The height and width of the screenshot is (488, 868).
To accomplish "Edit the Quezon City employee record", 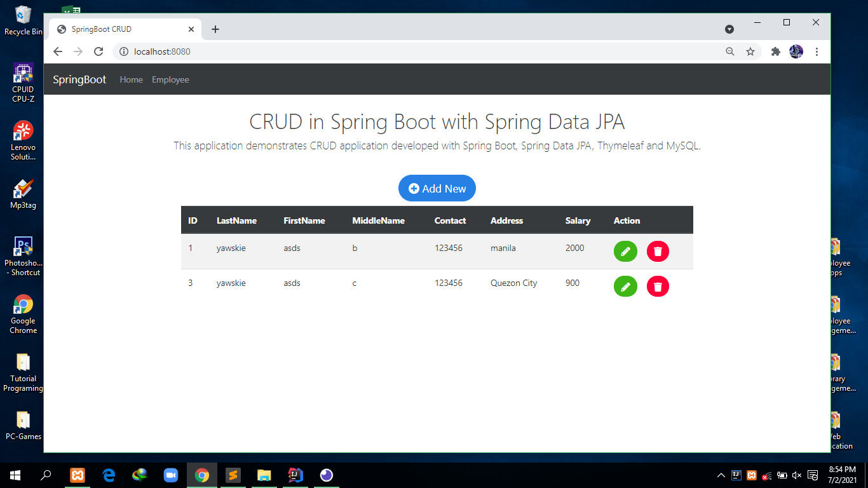I will [625, 286].
